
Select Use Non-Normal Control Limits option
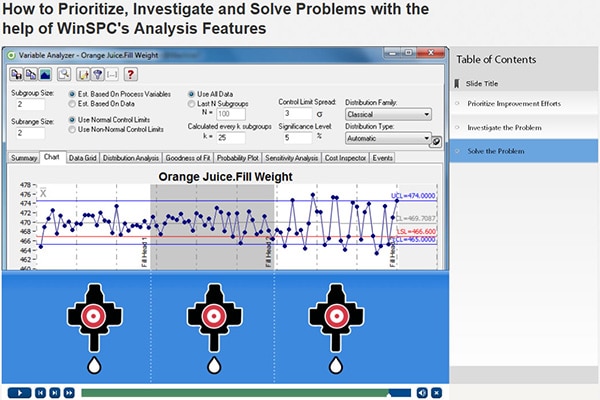pyautogui.click(x=70, y=129)
